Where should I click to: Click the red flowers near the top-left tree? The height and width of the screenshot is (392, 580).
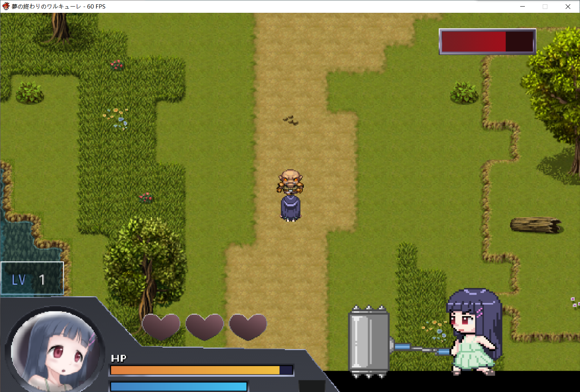[116, 65]
